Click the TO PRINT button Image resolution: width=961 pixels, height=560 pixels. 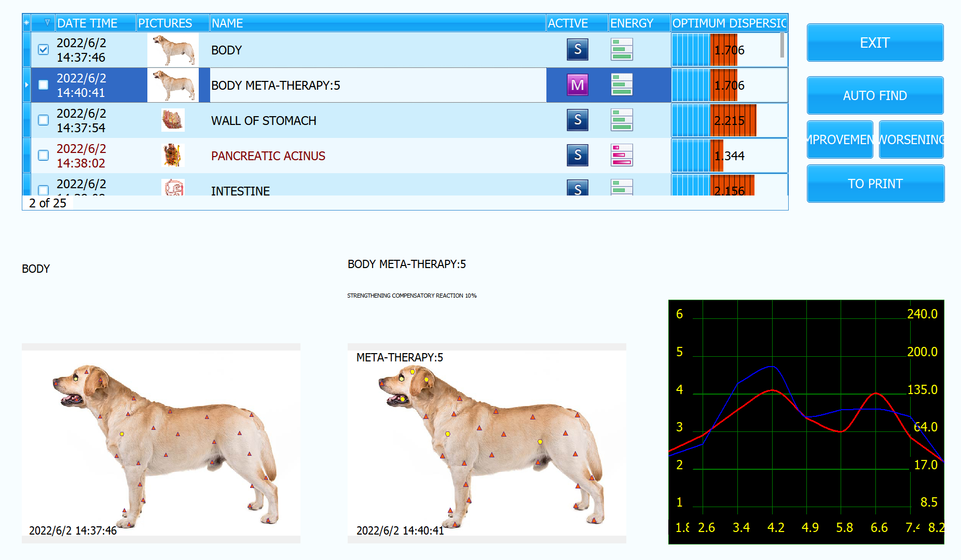click(x=875, y=184)
